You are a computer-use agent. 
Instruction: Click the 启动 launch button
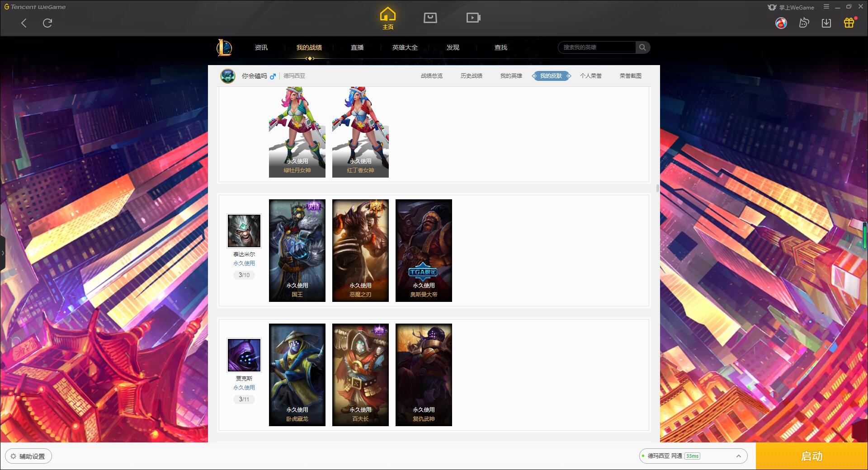tap(812, 456)
